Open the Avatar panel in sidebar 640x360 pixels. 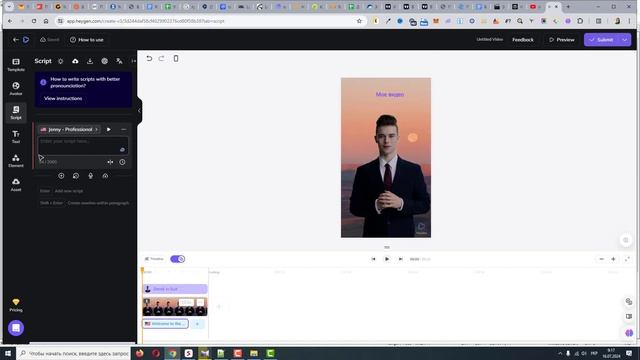16,89
